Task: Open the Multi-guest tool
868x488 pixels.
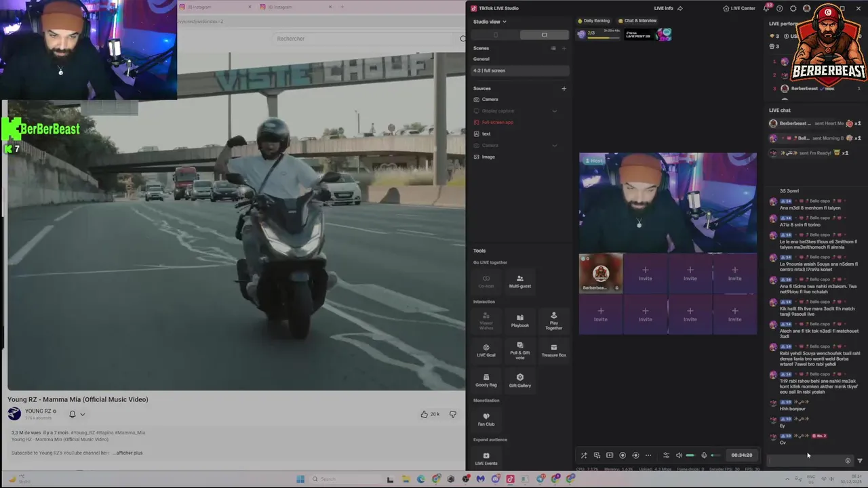Action: pos(520,281)
